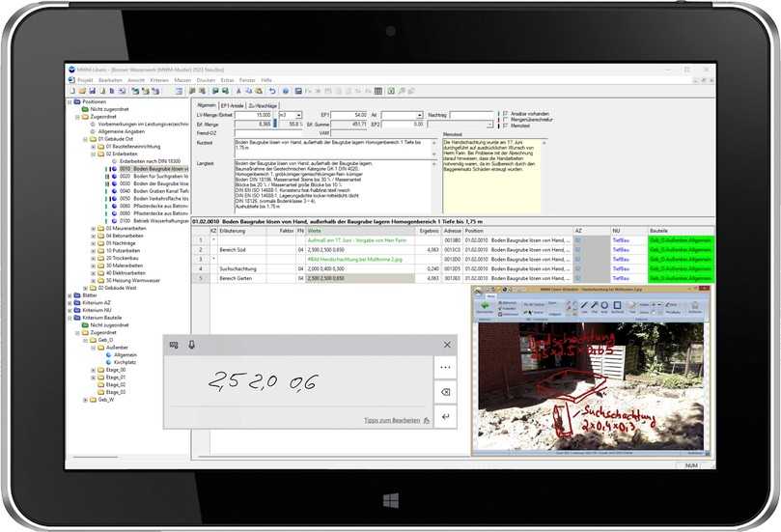Click the microphone icon in handwriting panel

[x=192, y=345]
